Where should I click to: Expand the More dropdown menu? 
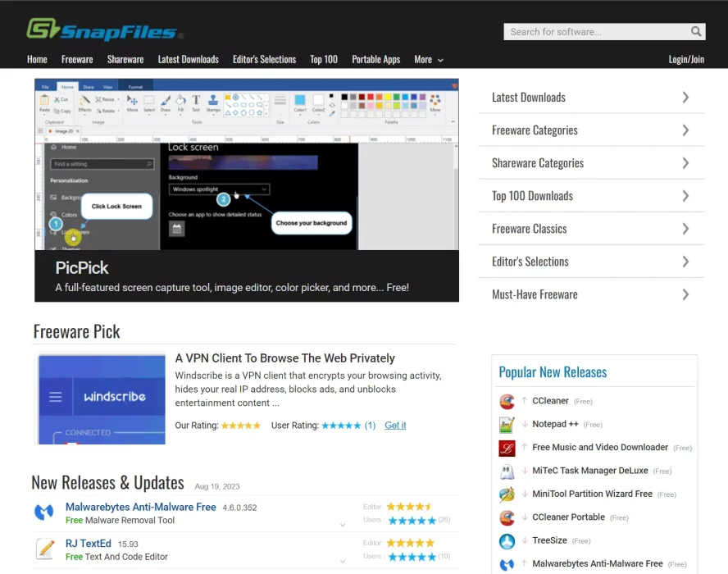(429, 59)
